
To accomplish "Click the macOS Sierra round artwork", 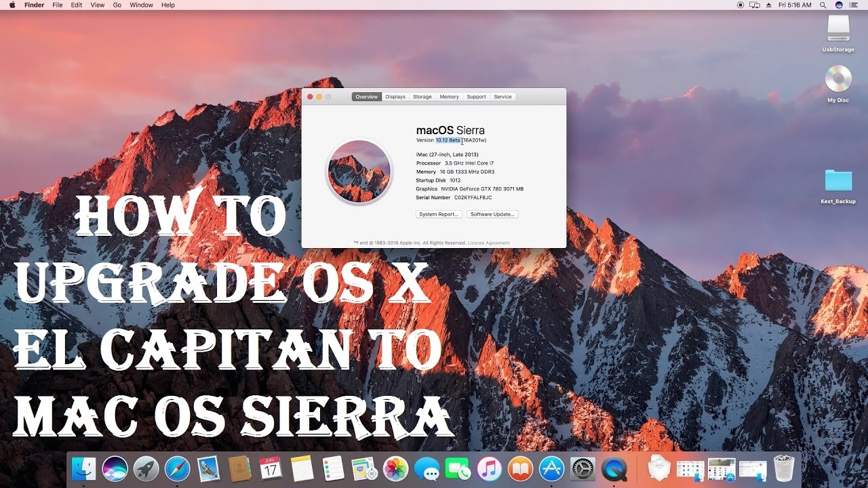I will tap(359, 171).
